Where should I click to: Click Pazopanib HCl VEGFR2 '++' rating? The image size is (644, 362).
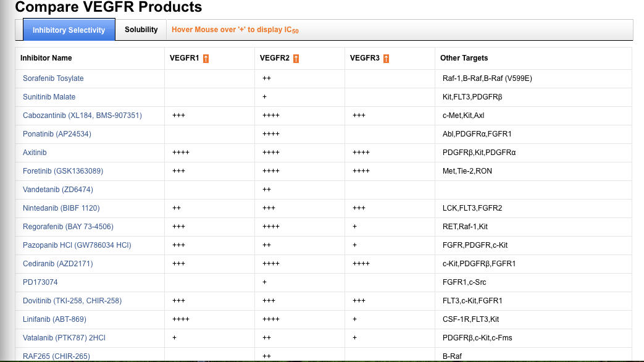tap(267, 245)
